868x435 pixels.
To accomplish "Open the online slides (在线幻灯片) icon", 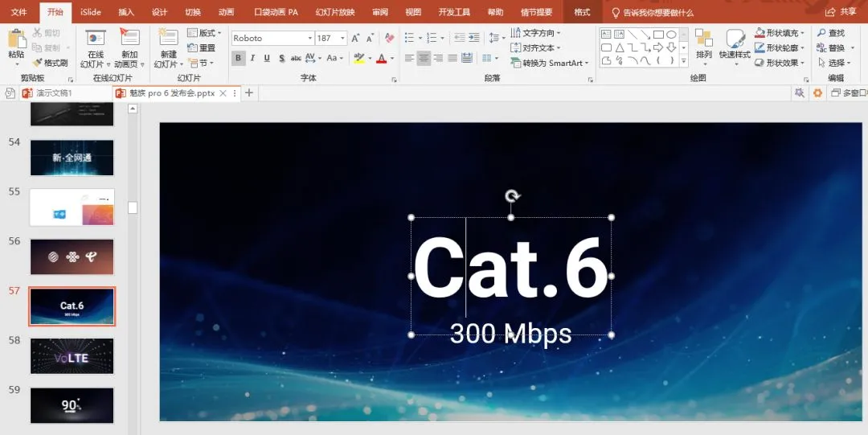I will click(x=96, y=39).
